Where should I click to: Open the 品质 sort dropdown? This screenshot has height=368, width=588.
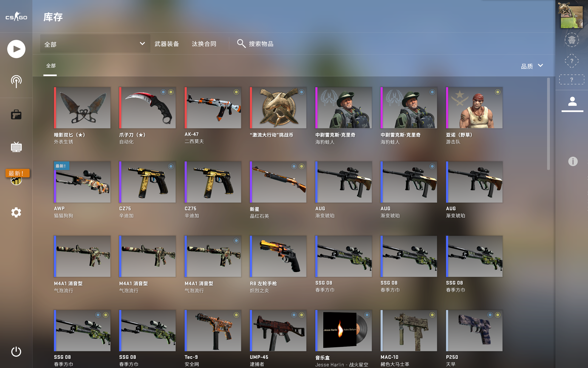532,66
